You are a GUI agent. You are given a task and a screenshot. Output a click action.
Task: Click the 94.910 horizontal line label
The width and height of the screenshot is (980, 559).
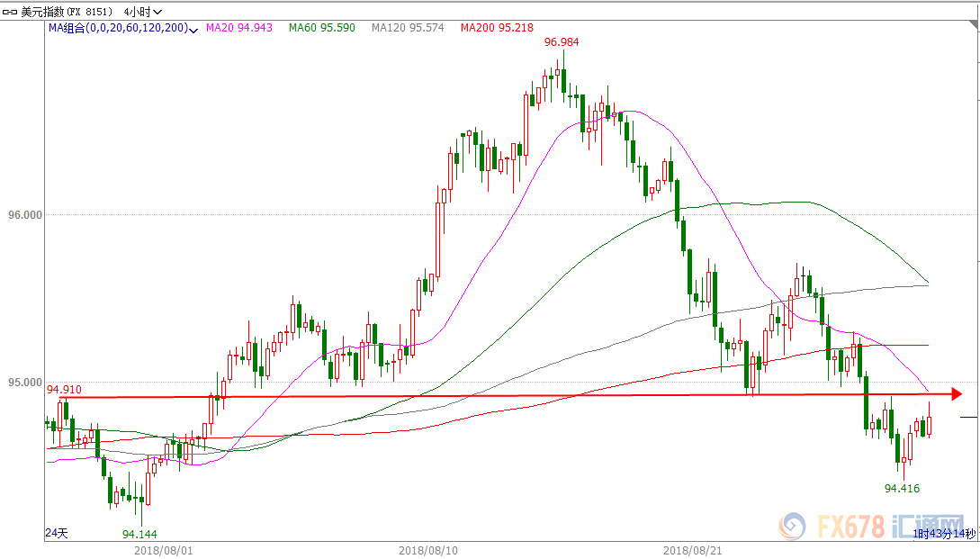[x=65, y=389]
